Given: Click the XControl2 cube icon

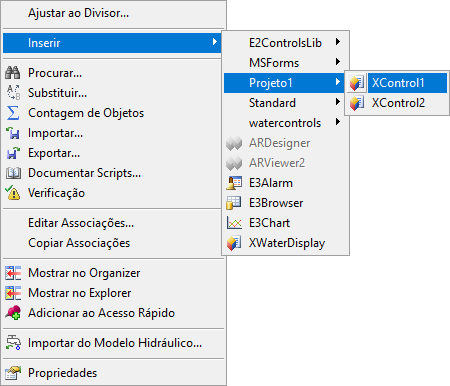Looking at the screenshot, I should click(x=357, y=103).
